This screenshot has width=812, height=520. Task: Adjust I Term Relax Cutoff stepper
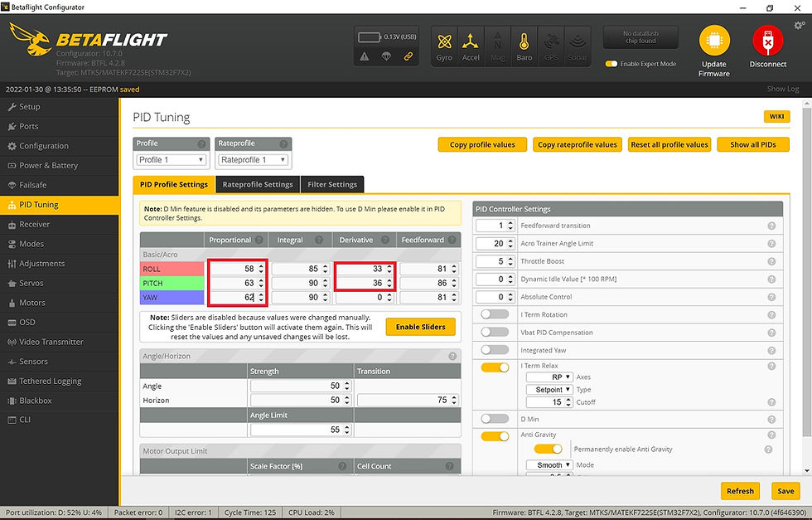[x=568, y=402]
